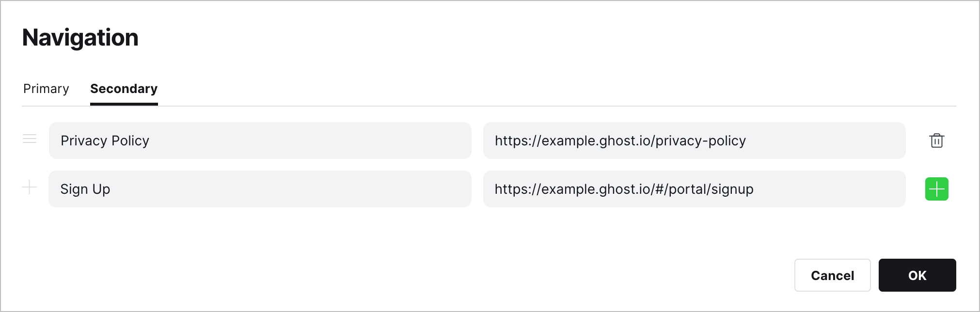Grab the Privacy Policy row reorder handle
Viewport: 980px width, 312px height.
click(30, 139)
